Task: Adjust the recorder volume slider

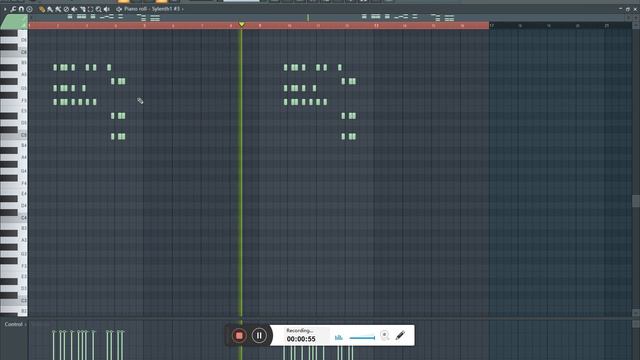Action: click(x=362, y=338)
